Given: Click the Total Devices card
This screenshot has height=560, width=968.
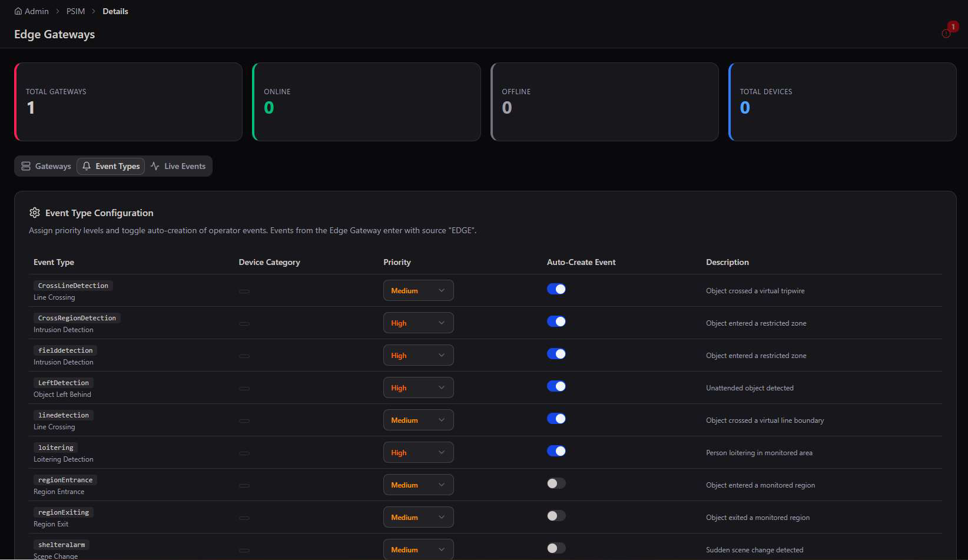Looking at the screenshot, I should click(843, 102).
